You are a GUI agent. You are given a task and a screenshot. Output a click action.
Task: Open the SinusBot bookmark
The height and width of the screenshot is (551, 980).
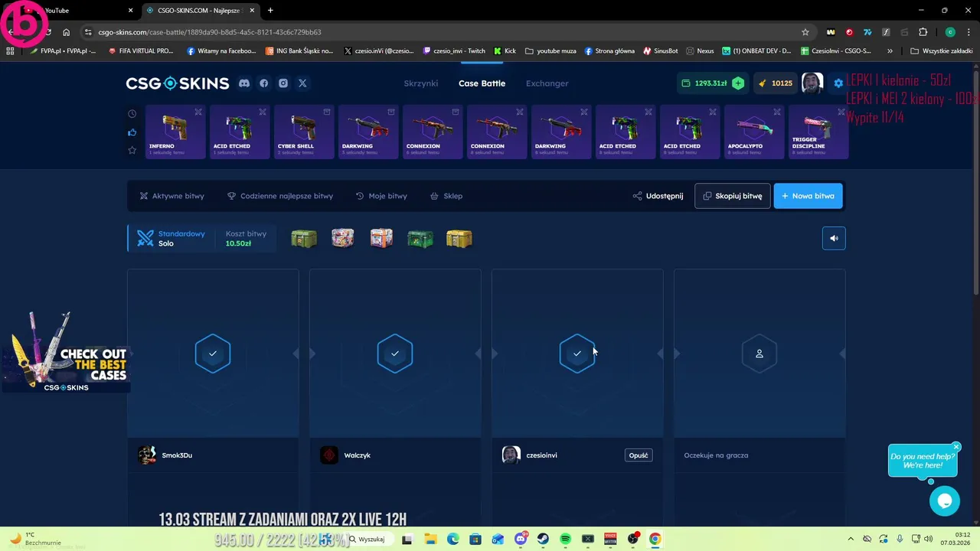661,51
